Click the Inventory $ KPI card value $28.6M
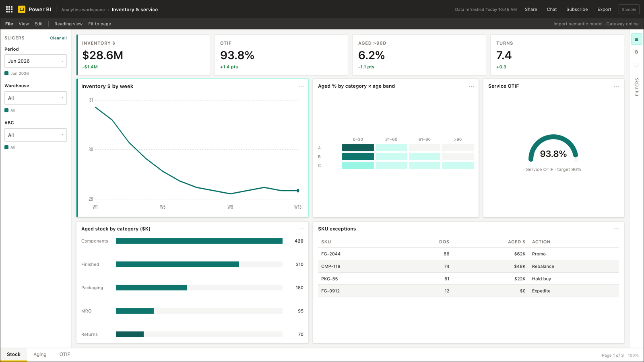 pos(103,55)
